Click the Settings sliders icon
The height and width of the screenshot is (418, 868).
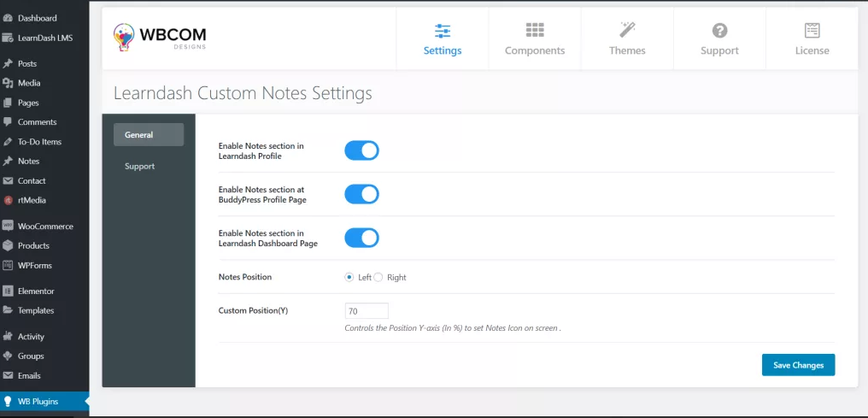pyautogui.click(x=443, y=31)
